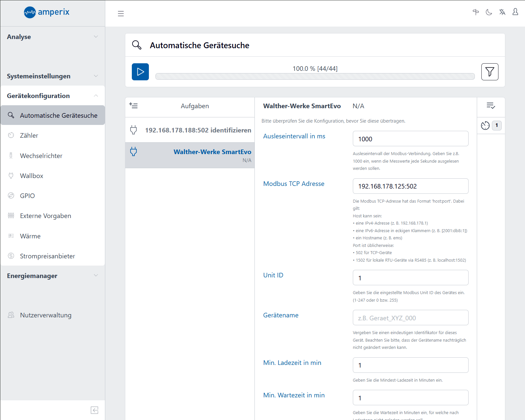
Task: Expand the Systemeinstellungen section
Action: tap(52, 76)
